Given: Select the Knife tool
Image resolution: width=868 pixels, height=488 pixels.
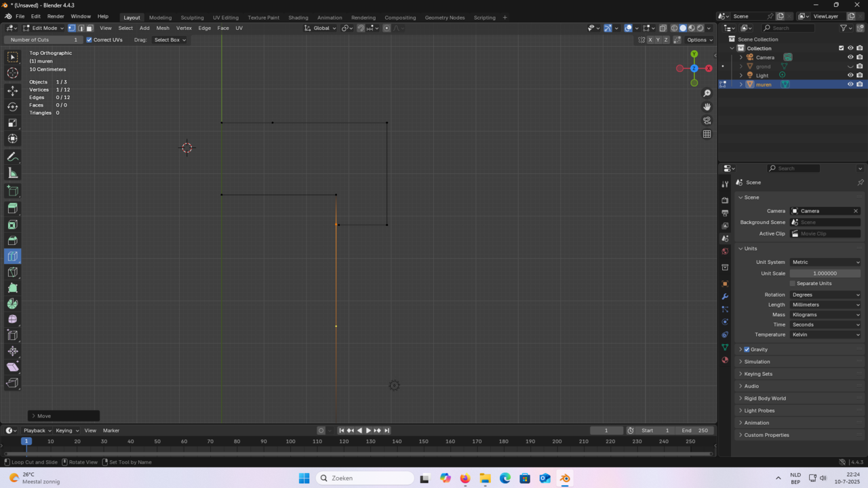Looking at the screenshot, I should tap(13, 272).
